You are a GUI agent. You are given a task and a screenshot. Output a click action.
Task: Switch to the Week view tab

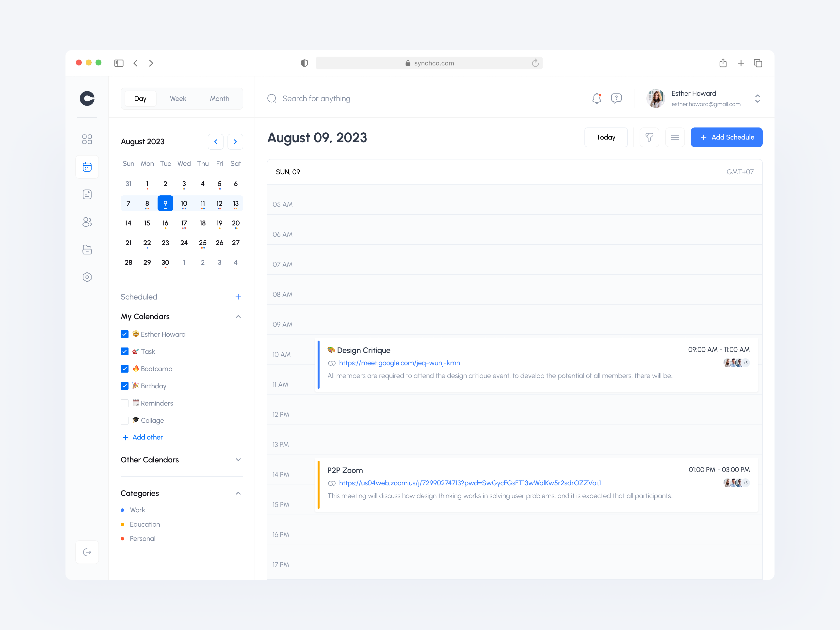178,98
